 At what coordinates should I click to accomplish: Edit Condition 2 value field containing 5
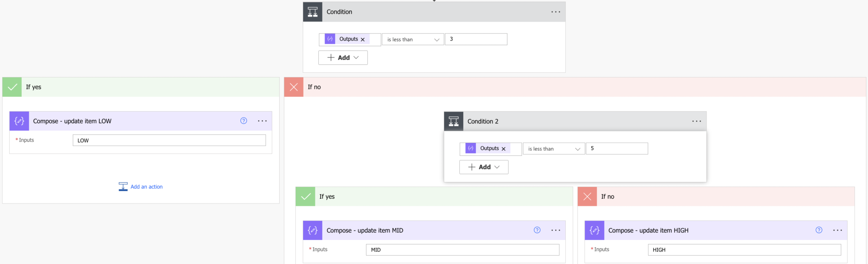[x=617, y=148]
